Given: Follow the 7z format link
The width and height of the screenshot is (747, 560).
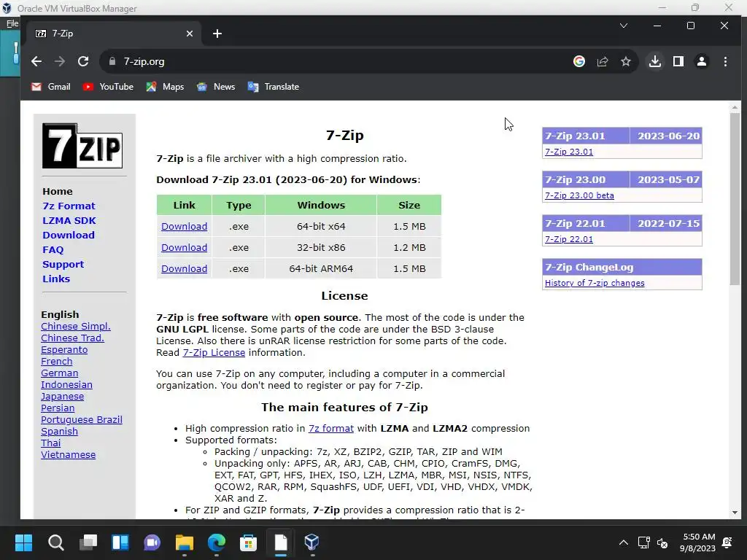Looking at the screenshot, I should [x=331, y=429].
